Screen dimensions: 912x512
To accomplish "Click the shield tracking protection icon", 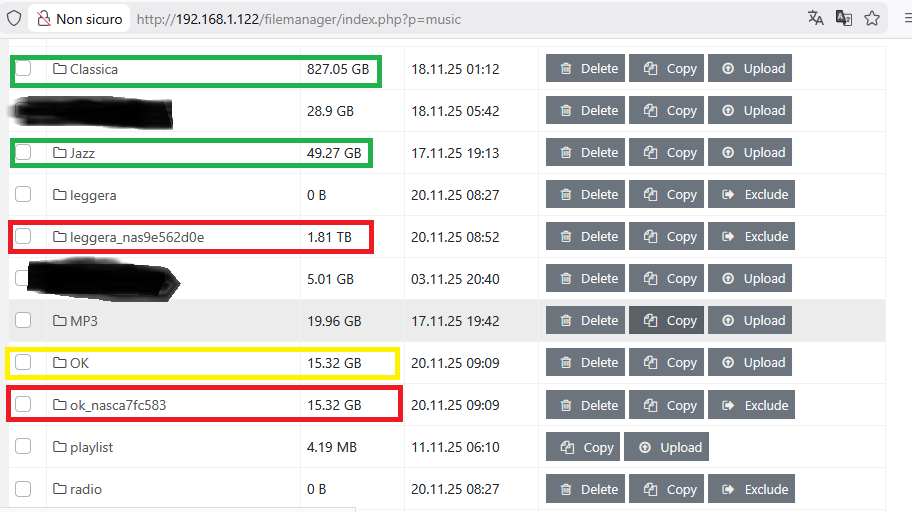I will click(x=14, y=18).
